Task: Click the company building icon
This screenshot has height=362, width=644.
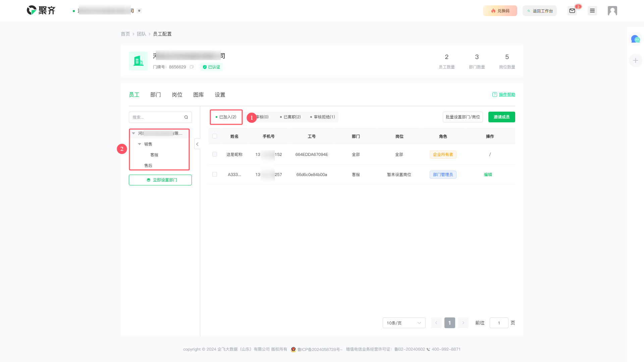Action: pos(138,61)
